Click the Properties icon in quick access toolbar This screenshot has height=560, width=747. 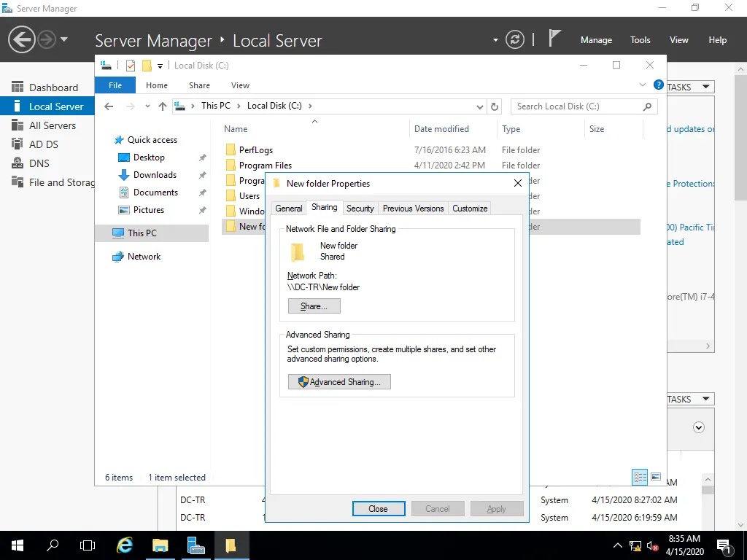(131, 66)
